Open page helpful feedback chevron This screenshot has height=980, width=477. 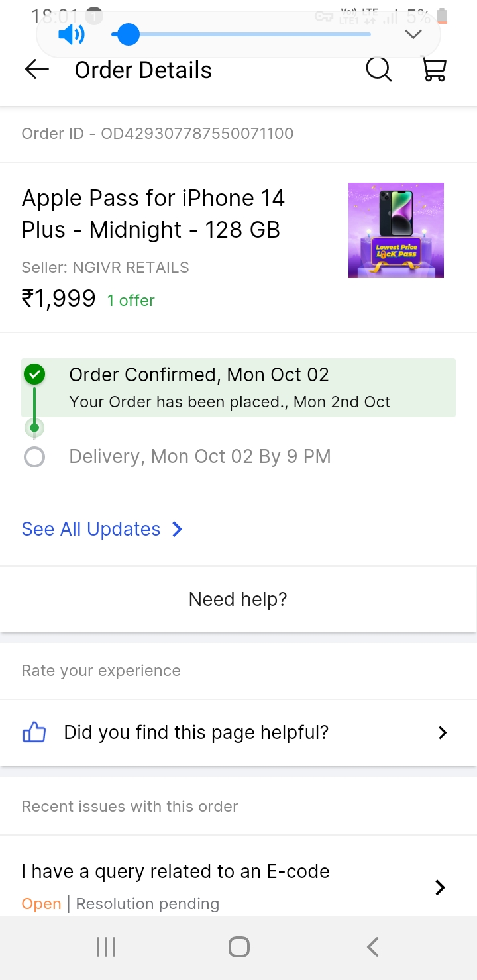pos(443,732)
